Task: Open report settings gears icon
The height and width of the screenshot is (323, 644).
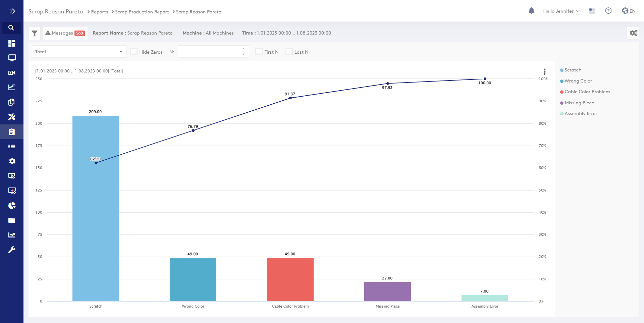Action: coord(633,33)
